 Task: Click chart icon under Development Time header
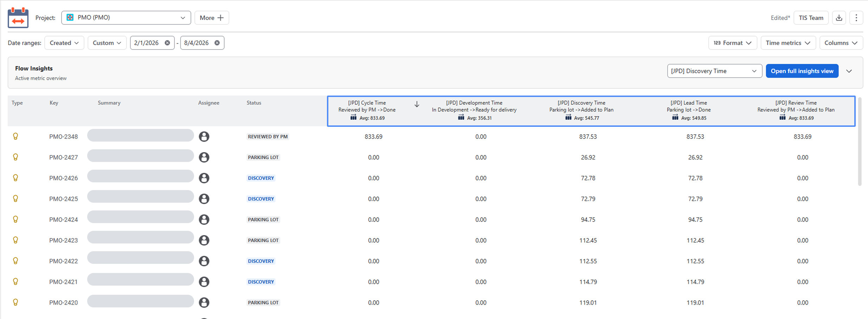(461, 118)
